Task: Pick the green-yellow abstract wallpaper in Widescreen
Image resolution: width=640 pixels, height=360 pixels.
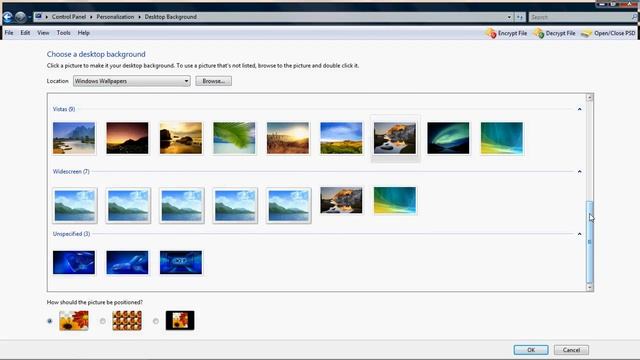Action: [x=395, y=200]
